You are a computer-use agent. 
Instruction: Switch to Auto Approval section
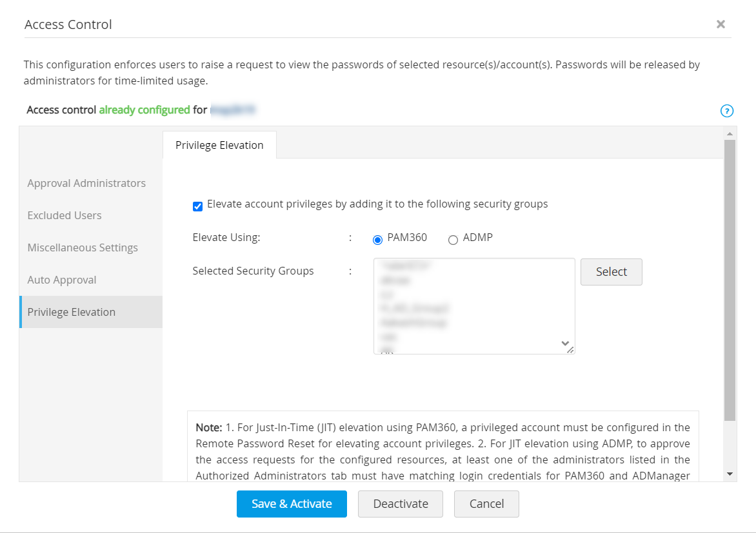tap(62, 280)
